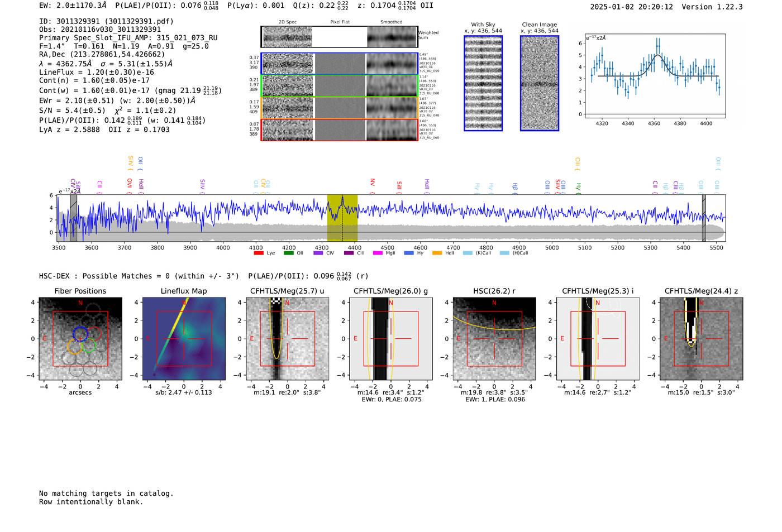Click the Weighted Sum 2D spectrum strip

click(x=340, y=37)
